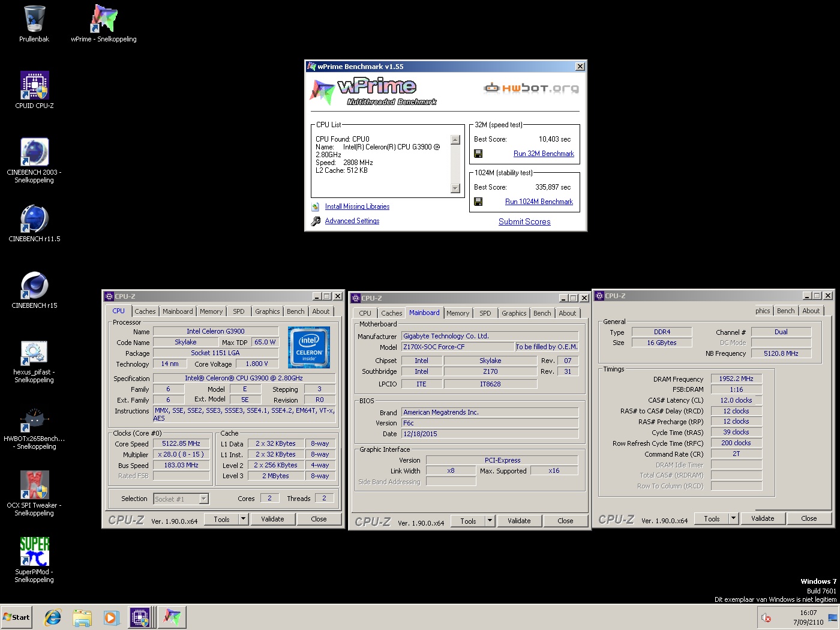
Task: Switch to the CPU tab in the Mainboard window
Action: pos(365,313)
